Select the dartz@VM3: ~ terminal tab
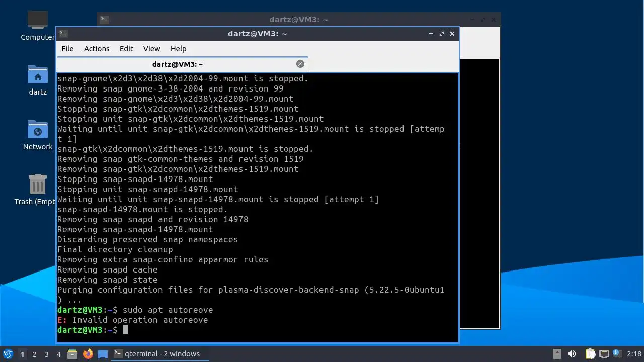Image resolution: width=644 pixels, height=362 pixels. coord(182,64)
